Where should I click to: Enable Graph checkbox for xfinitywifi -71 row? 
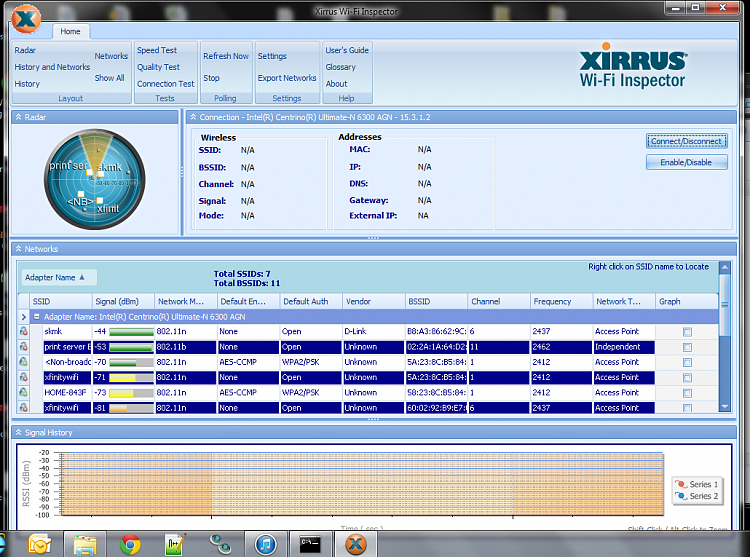pos(687,378)
